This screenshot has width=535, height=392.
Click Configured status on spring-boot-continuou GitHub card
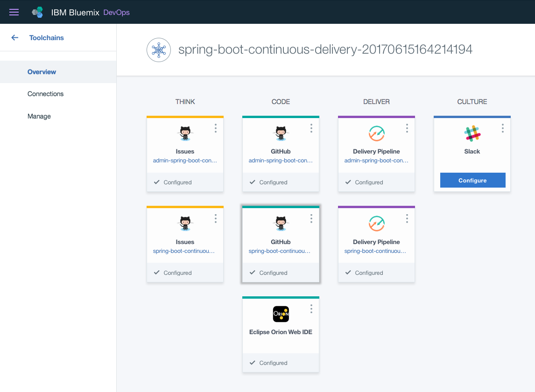pyautogui.click(x=268, y=273)
